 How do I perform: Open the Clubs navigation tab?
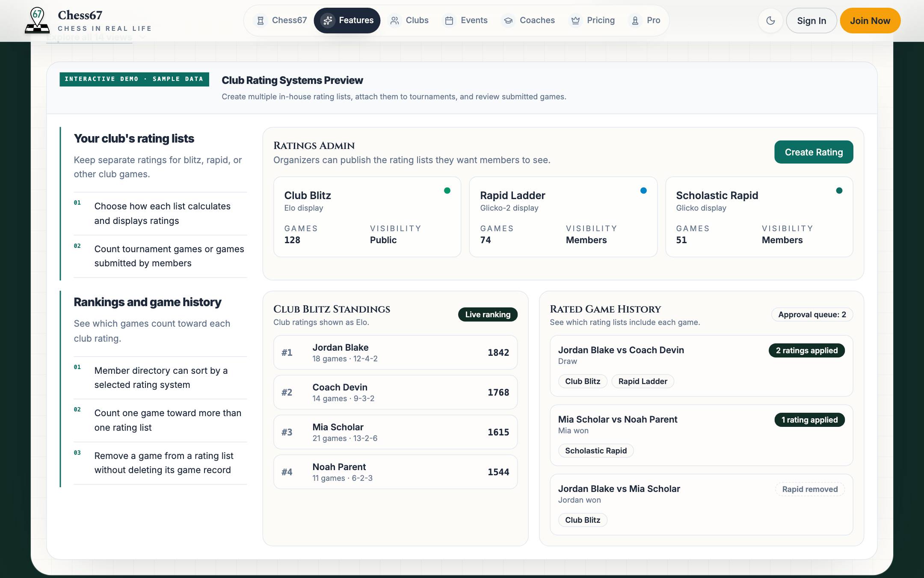(x=409, y=21)
